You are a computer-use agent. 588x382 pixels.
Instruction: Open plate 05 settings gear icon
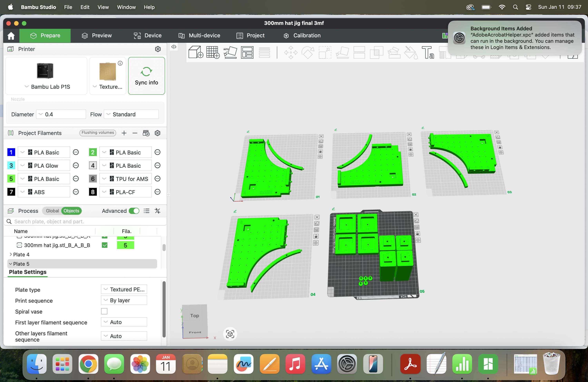418,240
